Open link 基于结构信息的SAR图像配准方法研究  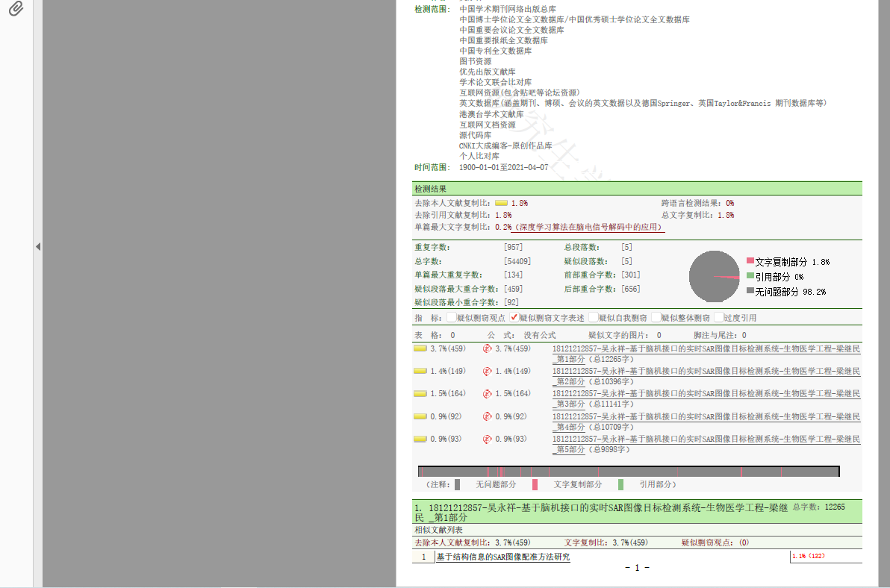click(503, 557)
